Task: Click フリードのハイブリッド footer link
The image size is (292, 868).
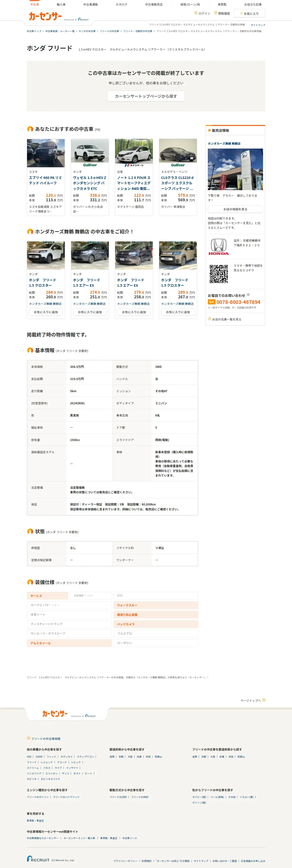Action: coord(66,797)
